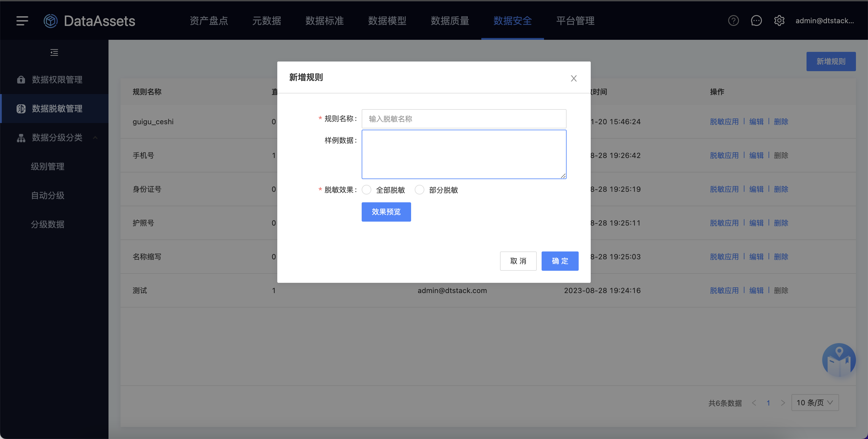Click the 新增规则 button behind dialog
The width and height of the screenshot is (868, 439).
(x=831, y=62)
